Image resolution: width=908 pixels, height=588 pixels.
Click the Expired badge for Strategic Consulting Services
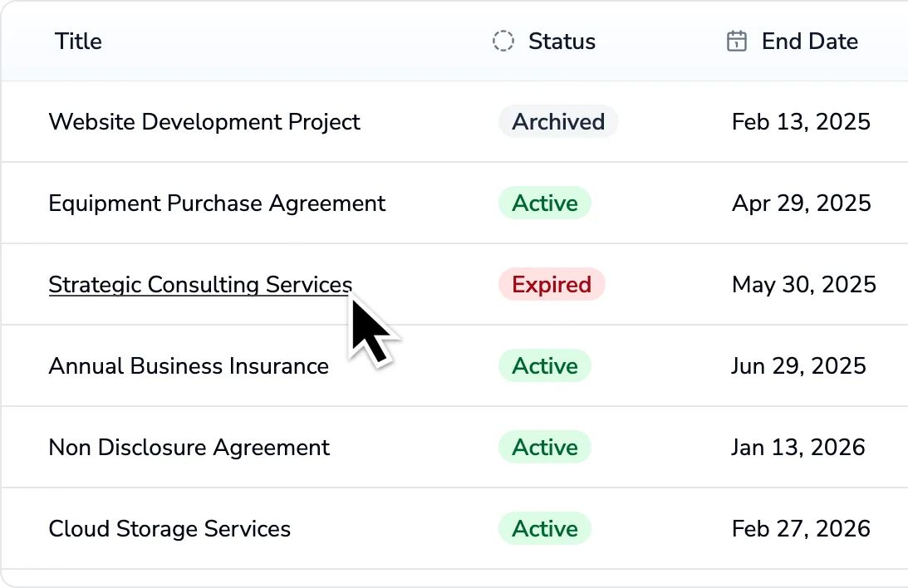552,284
